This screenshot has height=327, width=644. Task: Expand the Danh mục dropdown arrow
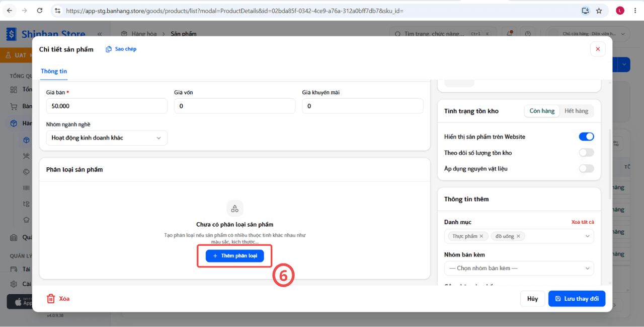(x=587, y=236)
